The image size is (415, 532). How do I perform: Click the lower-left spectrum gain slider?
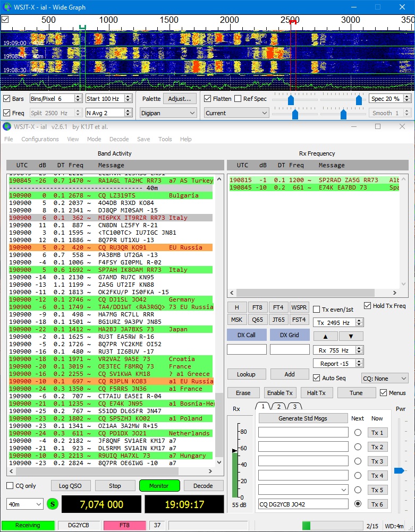click(295, 114)
